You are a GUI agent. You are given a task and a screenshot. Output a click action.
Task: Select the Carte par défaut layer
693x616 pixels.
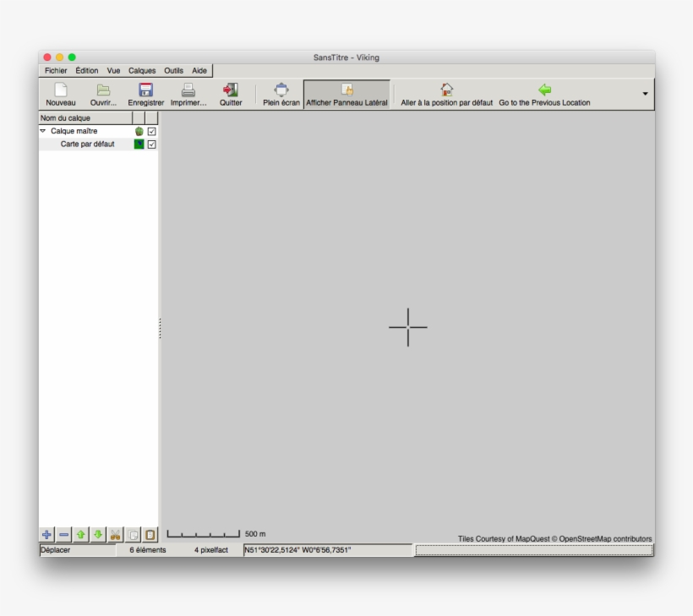[x=87, y=144]
